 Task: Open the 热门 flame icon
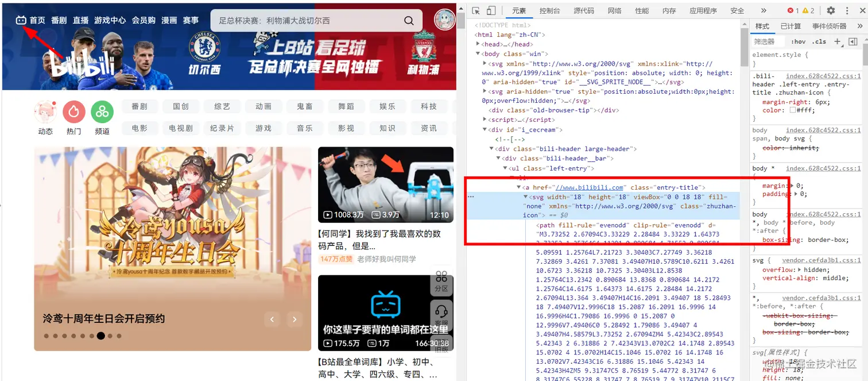click(73, 112)
